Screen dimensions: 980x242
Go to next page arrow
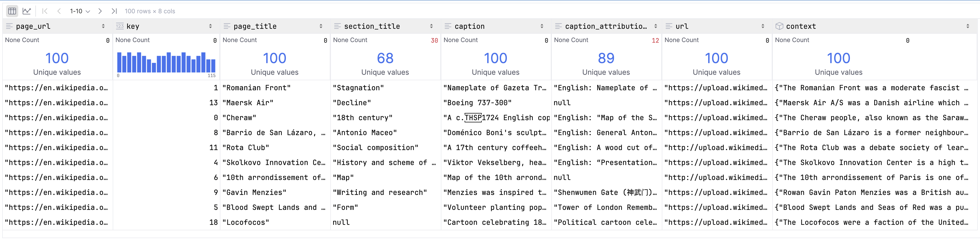(x=100, y=11)
